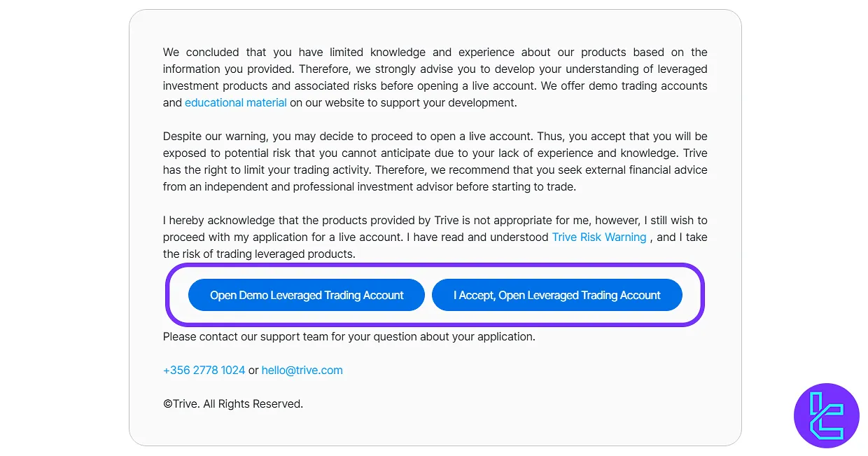This screenshot has width=868, height=456.
Task: Click the "©Trive. All Rights Reserved." text
Action: tap(232, 403)
